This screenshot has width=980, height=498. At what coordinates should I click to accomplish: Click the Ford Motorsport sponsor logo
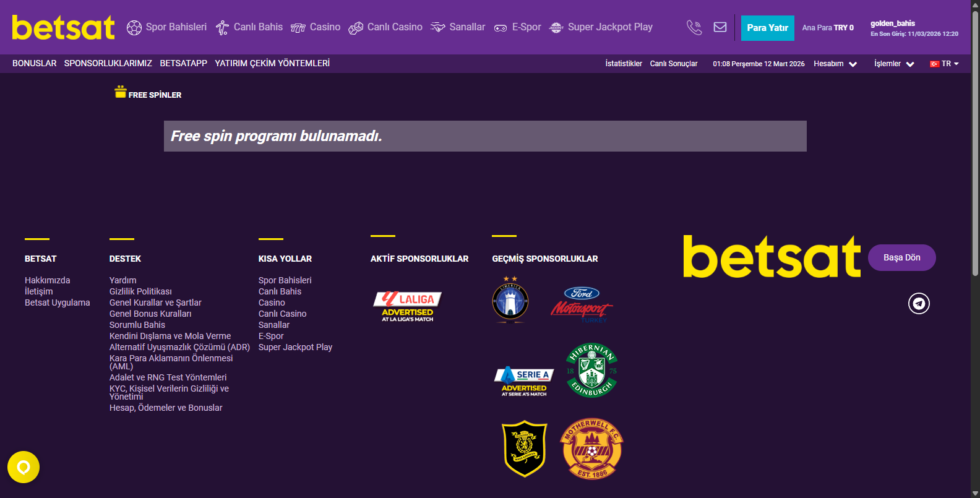click(x=582, y=305)
